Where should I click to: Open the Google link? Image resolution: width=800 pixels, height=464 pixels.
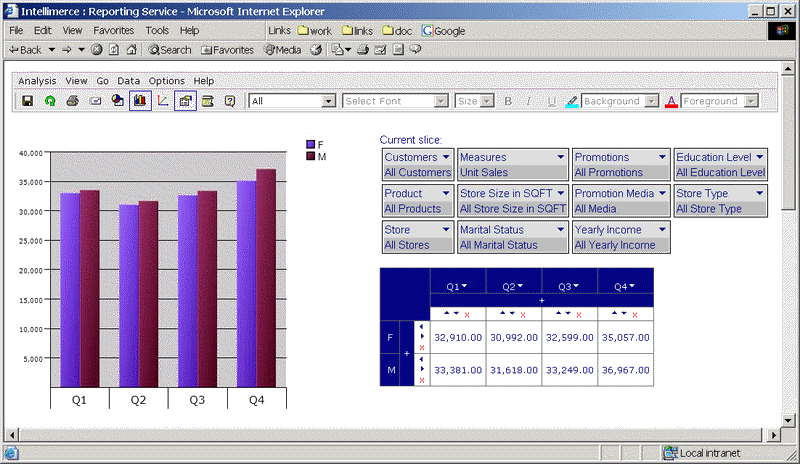click(443, 31)
